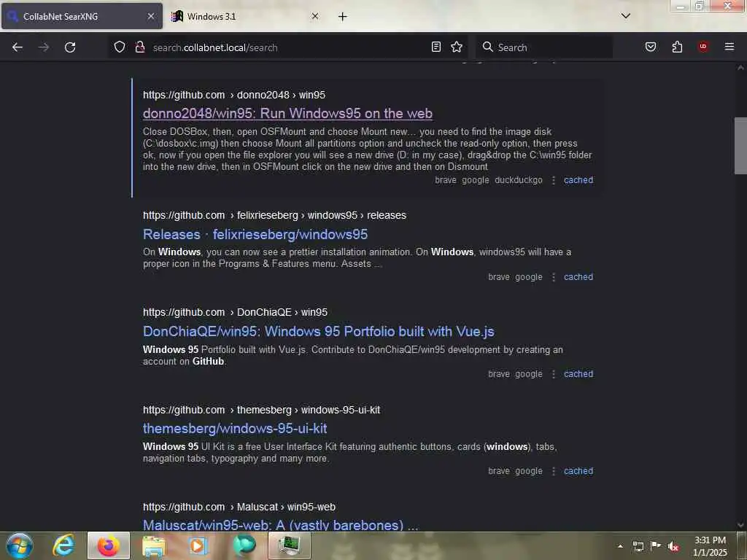This screenshot has height=560, width=747.
Task: Open the uBlock Origin extension icon
Action: pos(703,47)
